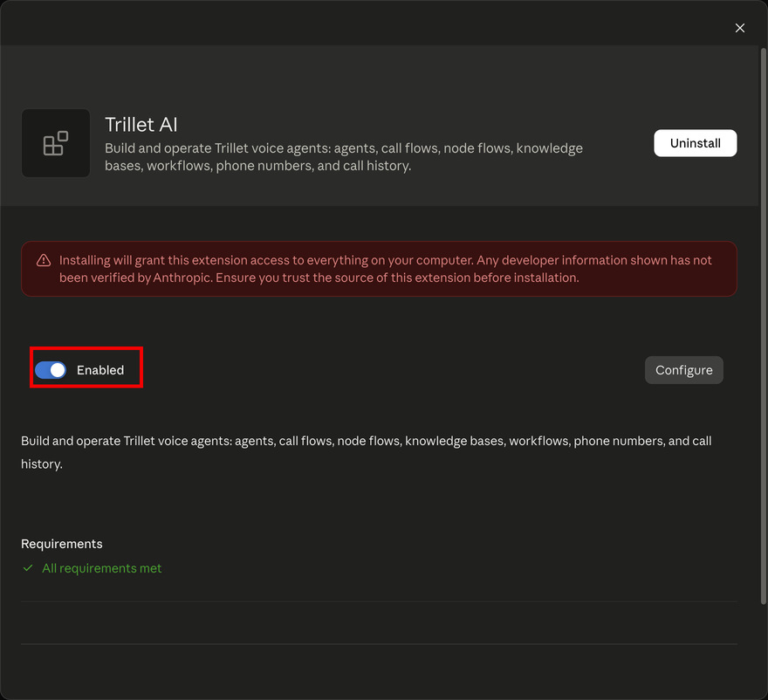Click the warning triangle icon in the alert
The width and height of the screenshot is (768, 700).
[x=44, y=261]
